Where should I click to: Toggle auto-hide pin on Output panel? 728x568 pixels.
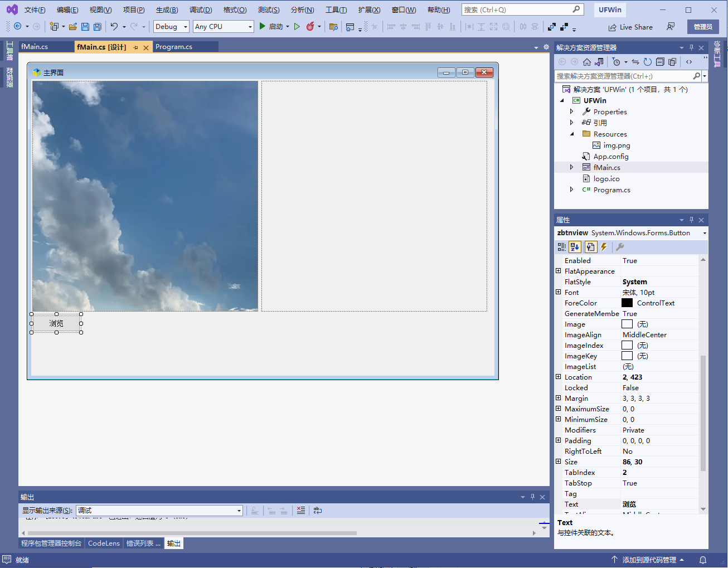tap(532, 497)
